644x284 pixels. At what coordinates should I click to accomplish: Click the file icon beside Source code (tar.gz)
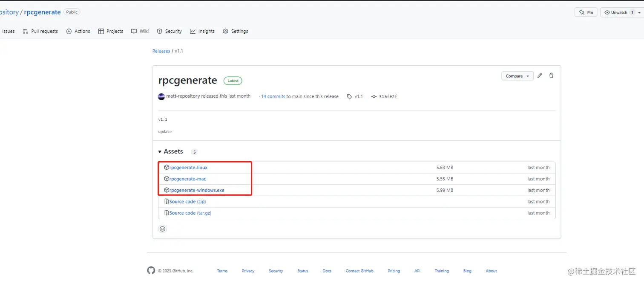tap(167, 213)
